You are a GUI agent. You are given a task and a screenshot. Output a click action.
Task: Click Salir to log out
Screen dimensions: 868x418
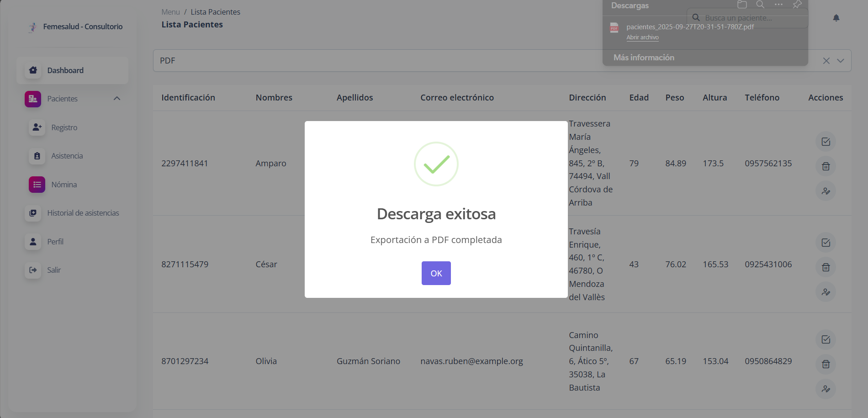54,270
